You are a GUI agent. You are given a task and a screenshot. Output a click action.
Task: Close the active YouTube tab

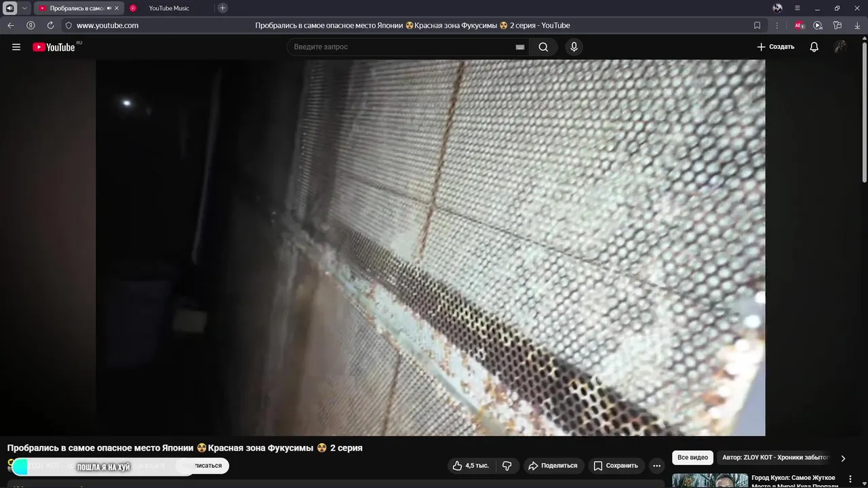pyautogui.click(x=117, y=8)
